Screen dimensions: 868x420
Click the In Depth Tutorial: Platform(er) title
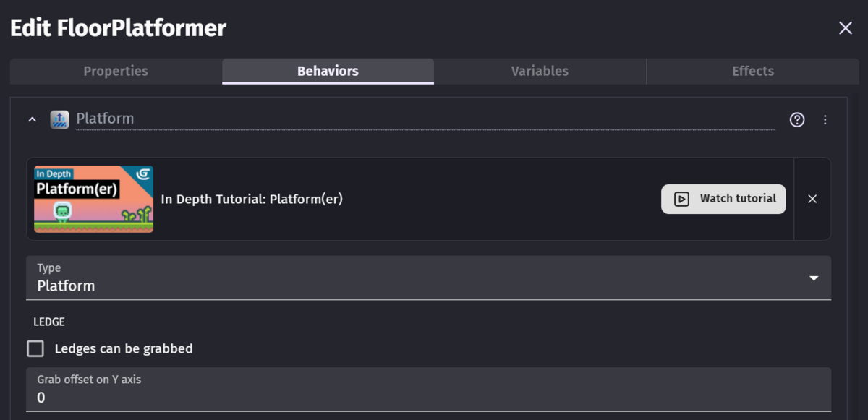click(252, 199)
